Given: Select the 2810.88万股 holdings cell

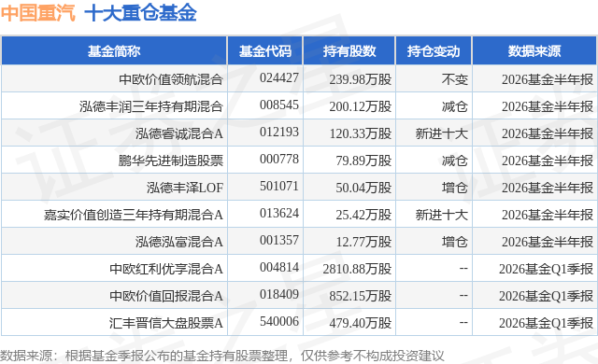Looking at the screenshot, I should (357, 269).
